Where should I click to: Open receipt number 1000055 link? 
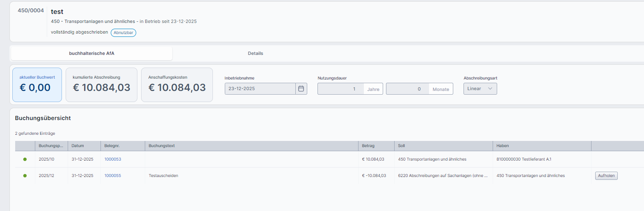coord(113,176)
